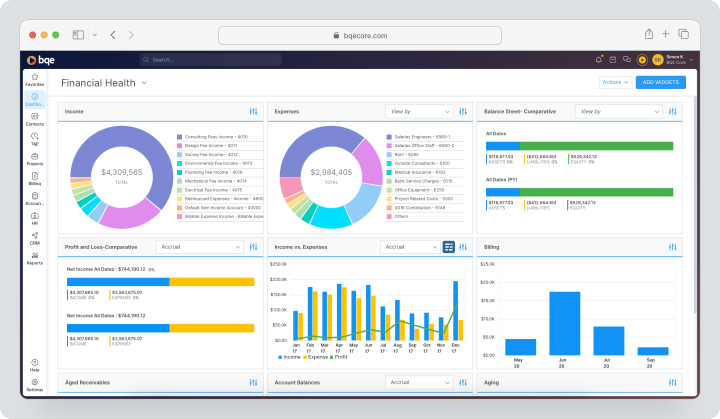720x419 pixels.
Task: Open the Reports sidebar icon
Action: tap(34, 258)
